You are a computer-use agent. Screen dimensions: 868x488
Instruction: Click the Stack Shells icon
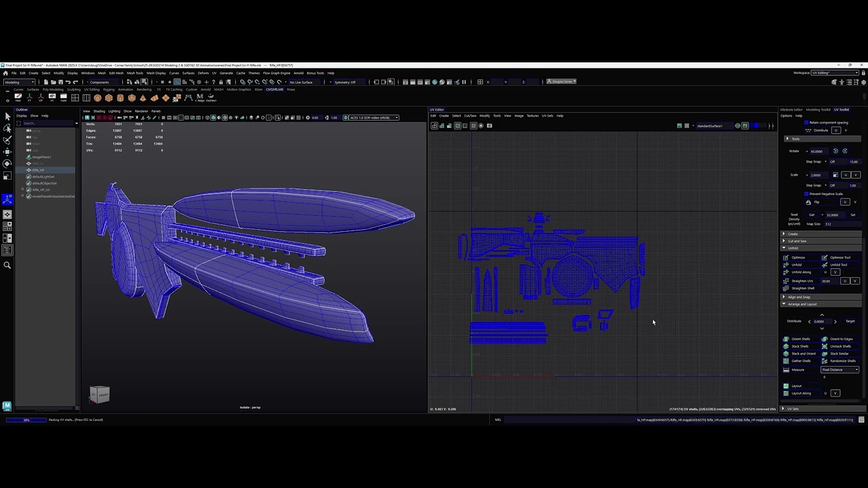(786, 346)
